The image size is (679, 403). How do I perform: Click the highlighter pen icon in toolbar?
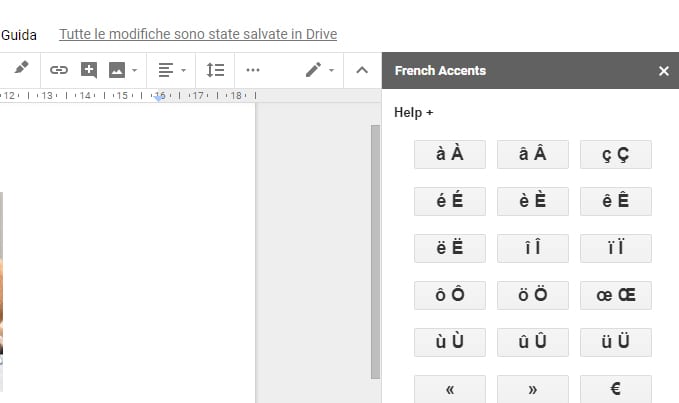[22, 69]
